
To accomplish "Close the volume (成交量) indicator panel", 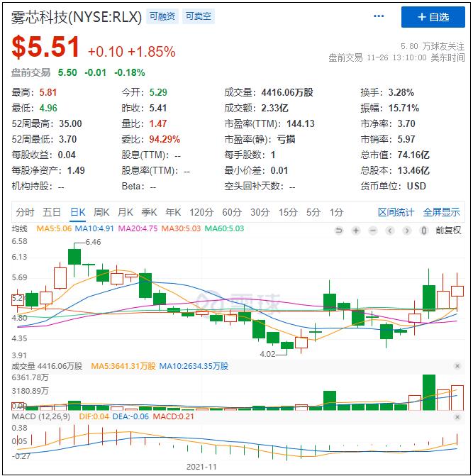I will coord(457,366).
